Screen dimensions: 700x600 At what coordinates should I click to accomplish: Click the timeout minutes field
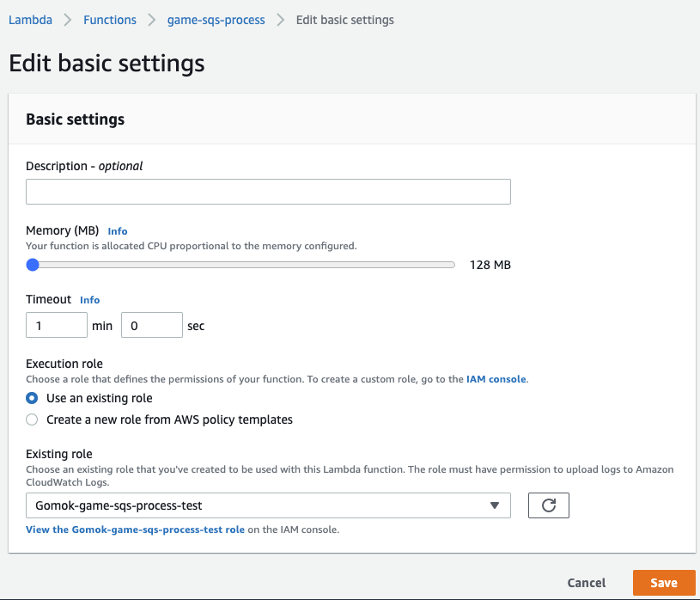tap(57, 325)
